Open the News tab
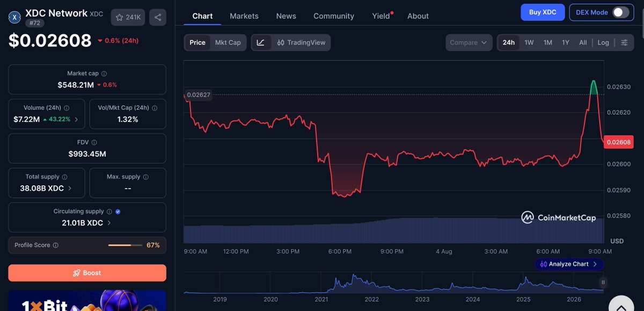644x311 pixels. point(286,16)
